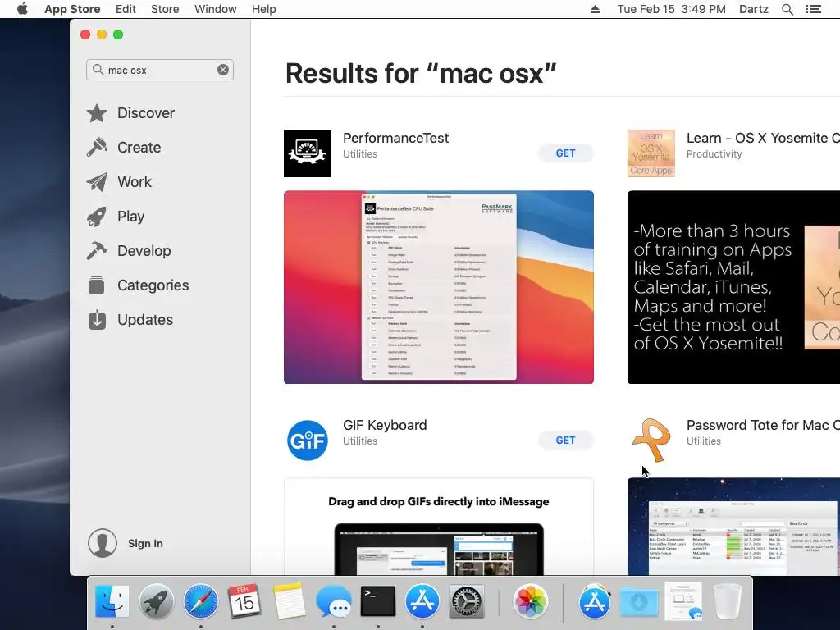Click the PerformanceTest app icon
840x630 pixels.
coord(308,153)
